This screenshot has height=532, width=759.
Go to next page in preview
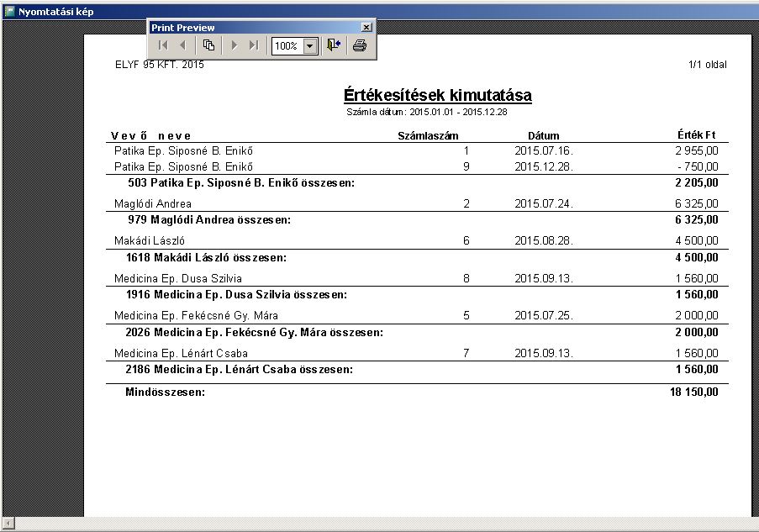(235, 45)
